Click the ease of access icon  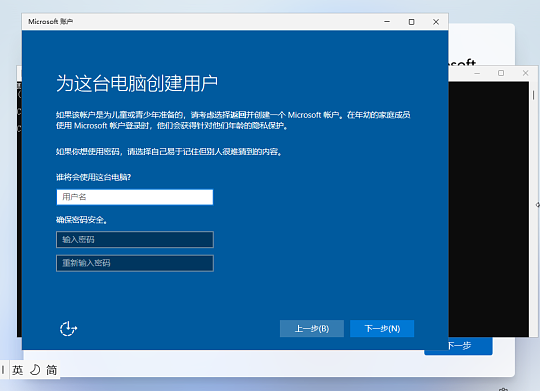(68, 329)
